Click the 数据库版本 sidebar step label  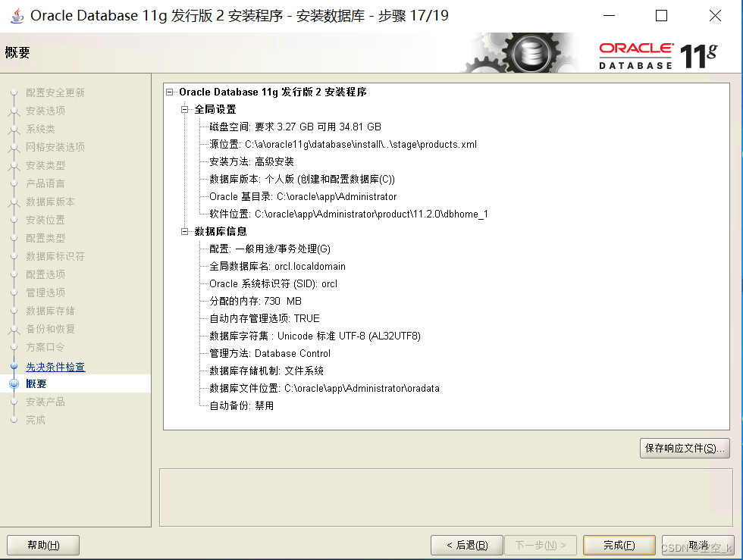click(49, 202)
